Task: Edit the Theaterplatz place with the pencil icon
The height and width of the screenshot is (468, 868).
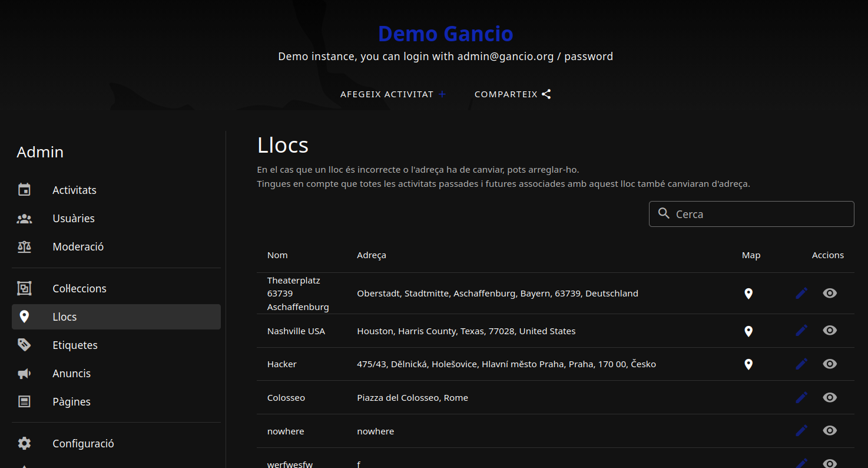Action: pyautogui.click(x=801, y=293)
